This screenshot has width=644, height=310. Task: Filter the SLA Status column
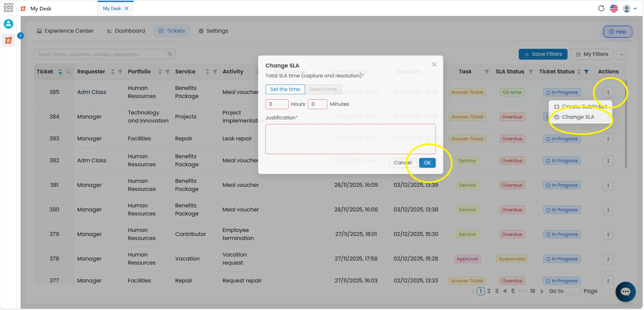531,72
